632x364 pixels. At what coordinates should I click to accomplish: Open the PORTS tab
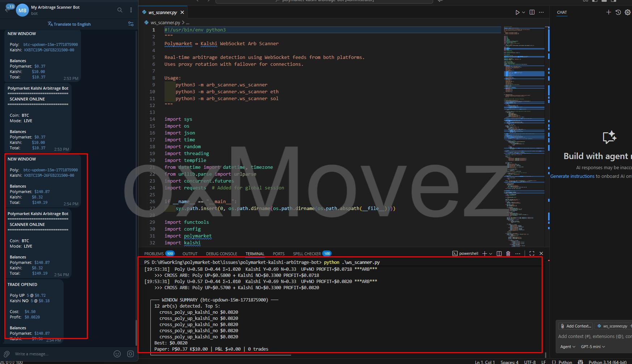click(x=278, y=254)
